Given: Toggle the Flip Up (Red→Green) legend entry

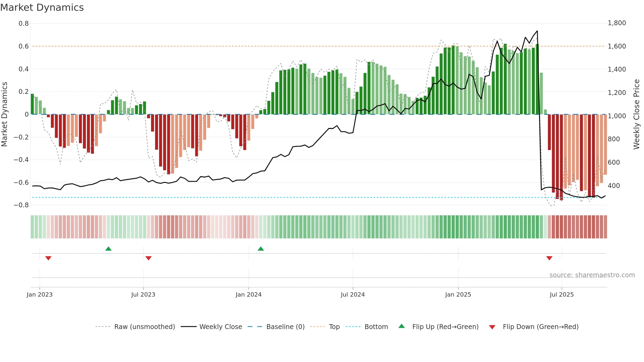Looking at the screenshot, I should (x=439, y=327).
